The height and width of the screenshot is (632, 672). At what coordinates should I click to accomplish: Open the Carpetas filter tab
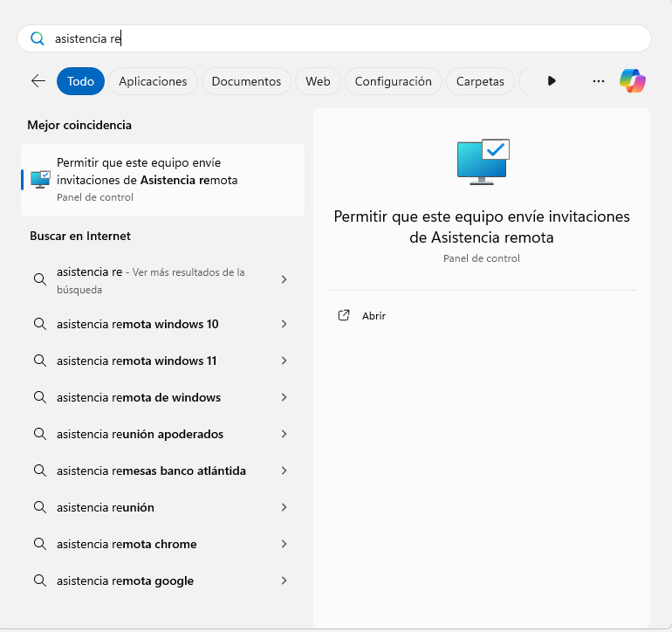pos(480,81)
